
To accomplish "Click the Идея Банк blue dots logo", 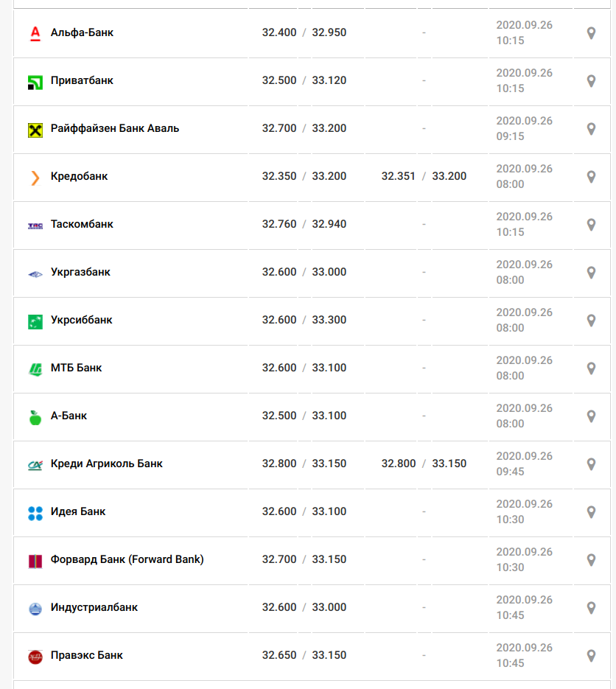I will tap(35, 513).
